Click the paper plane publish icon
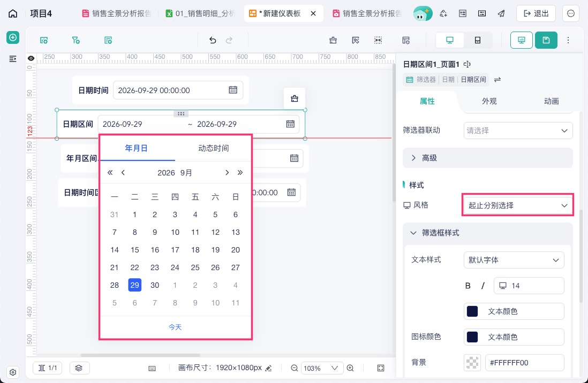The height and width of the screenshot is (383, 588). click(501, 13)
